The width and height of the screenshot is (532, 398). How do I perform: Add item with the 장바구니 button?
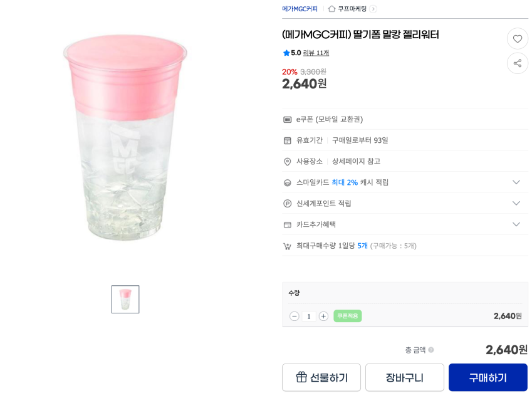pyautogui.click(x=404, y=377)
